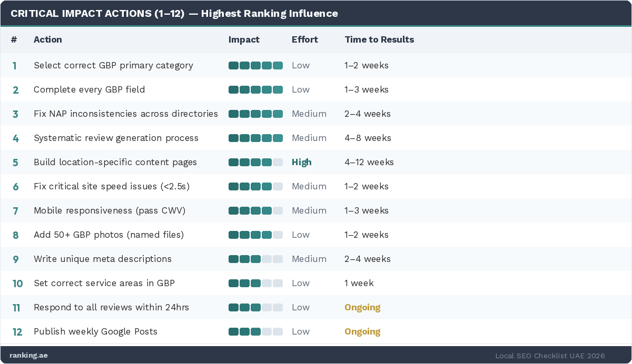Click impact rating bar for unique meta descriptions
Viewport: 632px width, 364px height.
pos(255,259)
